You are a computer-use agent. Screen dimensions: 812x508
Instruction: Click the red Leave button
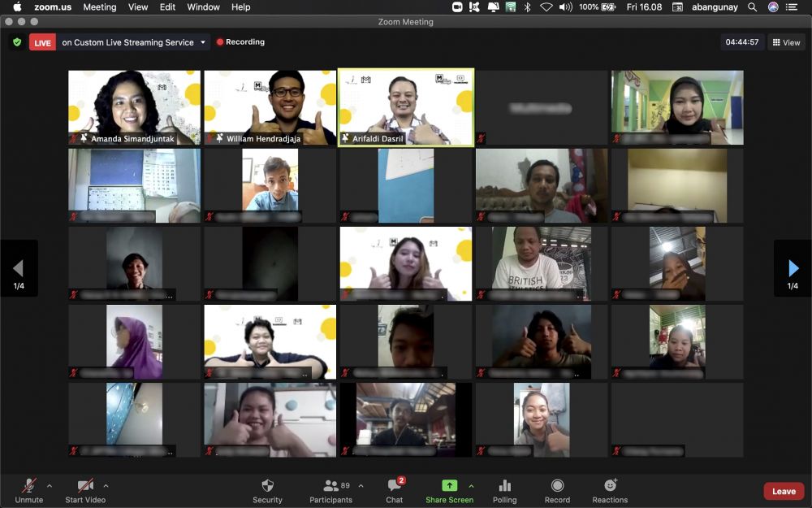(x=784, y=491)
